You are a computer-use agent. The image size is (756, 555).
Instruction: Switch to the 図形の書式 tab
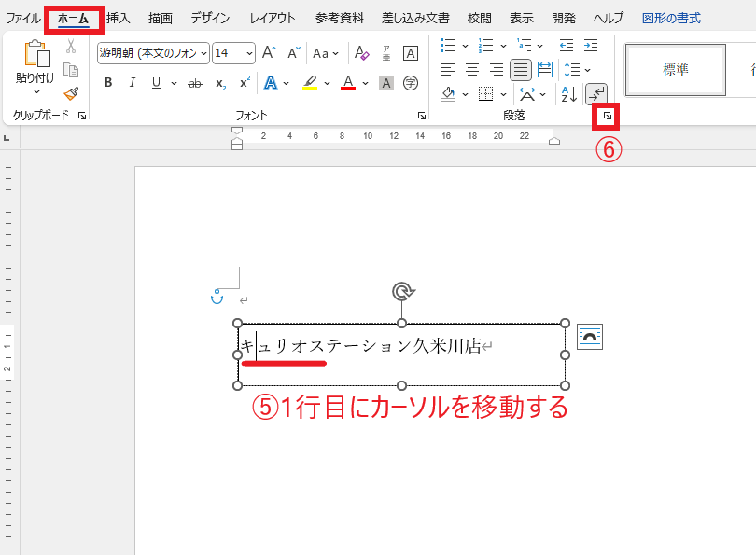(671, 19)
